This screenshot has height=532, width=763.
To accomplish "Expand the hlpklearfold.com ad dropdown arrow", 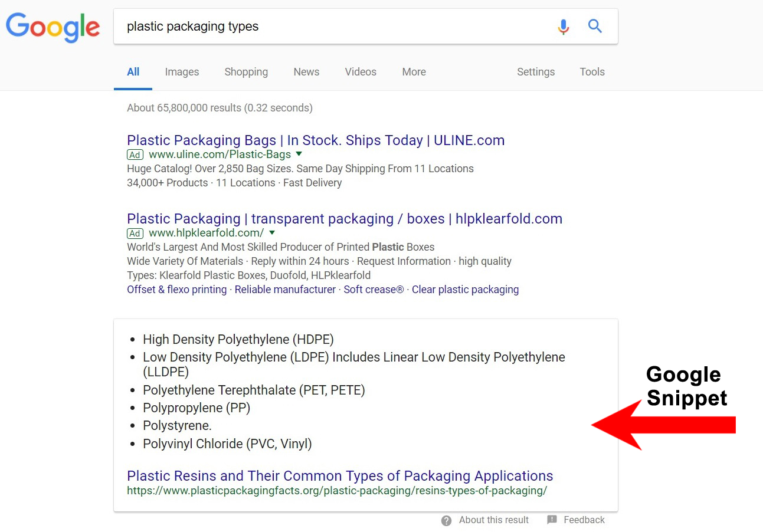I will (272, 232).
